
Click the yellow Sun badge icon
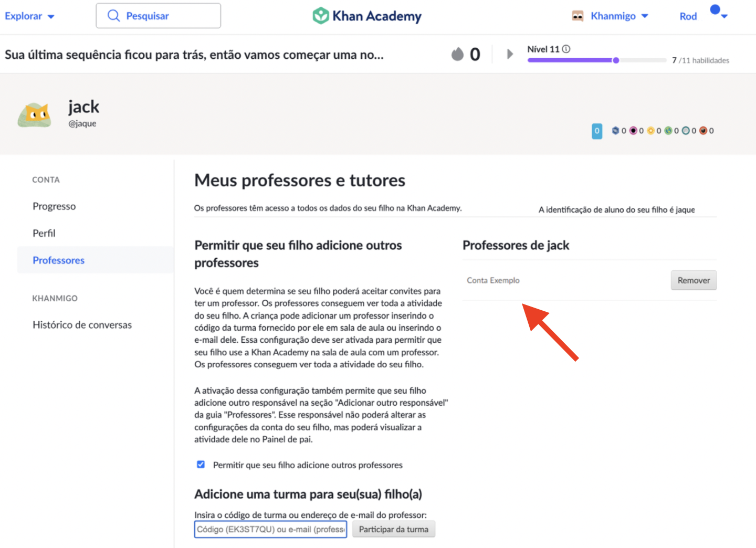coord(651,130)
